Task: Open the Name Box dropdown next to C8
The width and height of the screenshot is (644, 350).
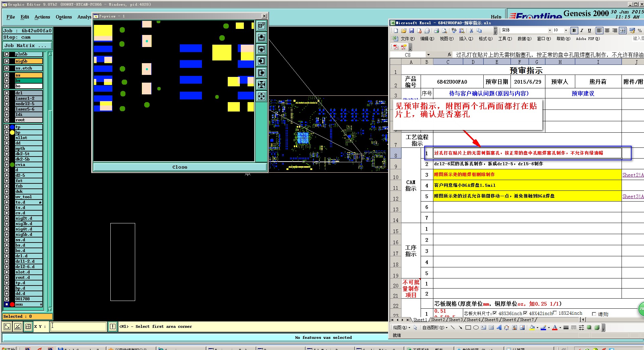Action: click(428, 55)
